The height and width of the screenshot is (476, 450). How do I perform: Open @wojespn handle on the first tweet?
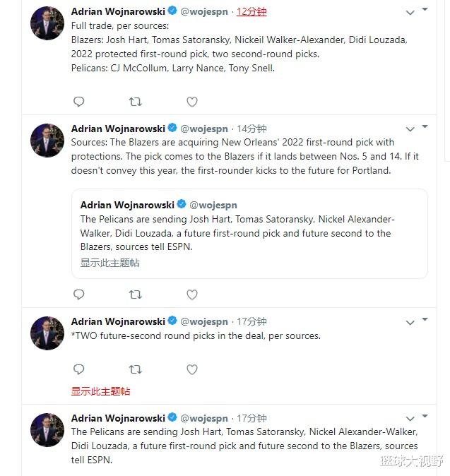coord(204,12)
